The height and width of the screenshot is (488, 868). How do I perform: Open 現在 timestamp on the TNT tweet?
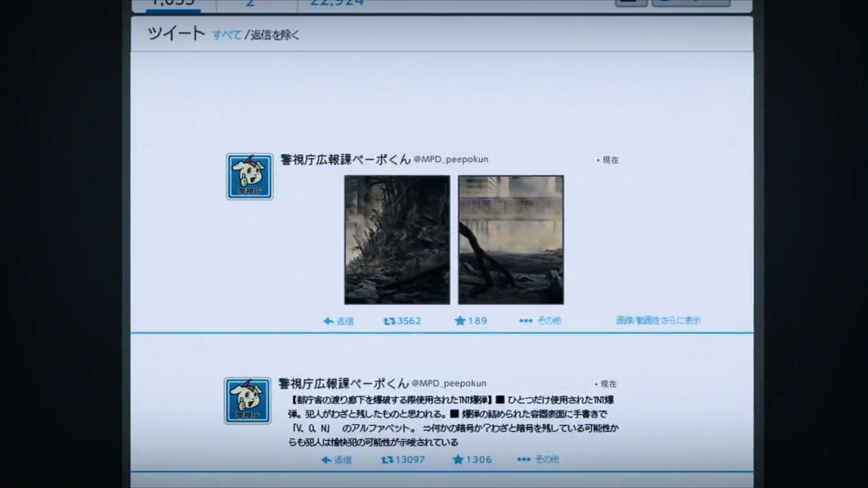(x=607, y=384)
